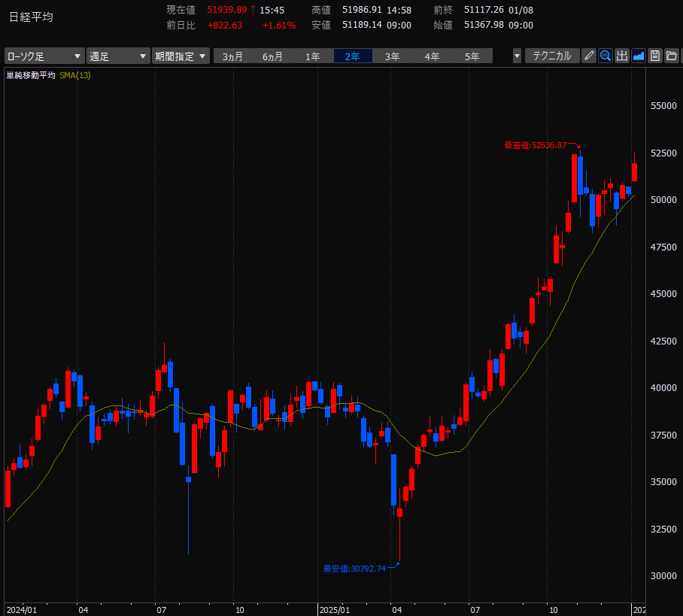Image resolution: width=683 pixels, height=616 pixels.
Task: Click the floppy disk save icon
Action: click(x=655, y=56)
